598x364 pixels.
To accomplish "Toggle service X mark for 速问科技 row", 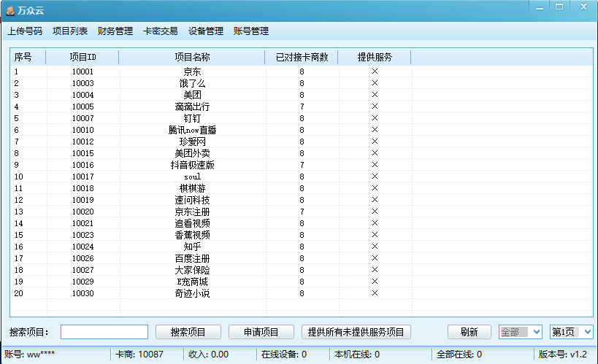I will click(x=375, y=200).
